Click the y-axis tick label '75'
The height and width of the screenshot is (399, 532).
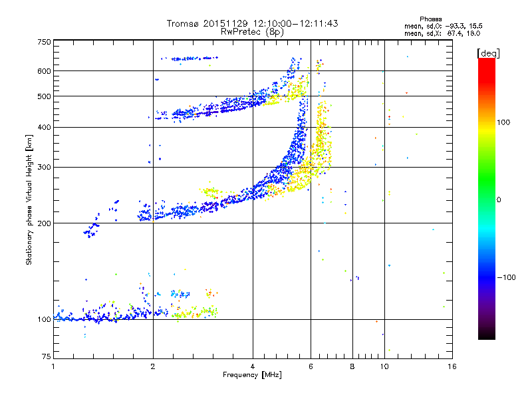coord(47,356)
